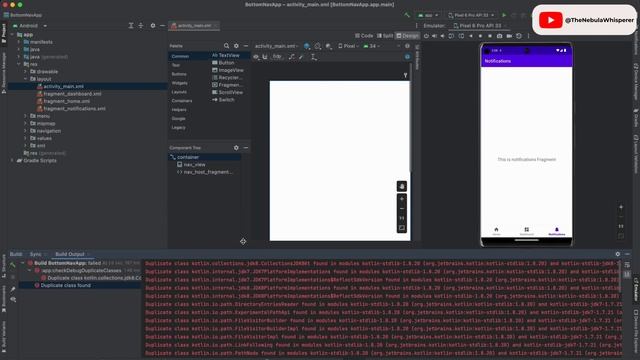Switch to Code view mode
The width and height of the screenshot is (640, 360).
(x=364, y=36)
